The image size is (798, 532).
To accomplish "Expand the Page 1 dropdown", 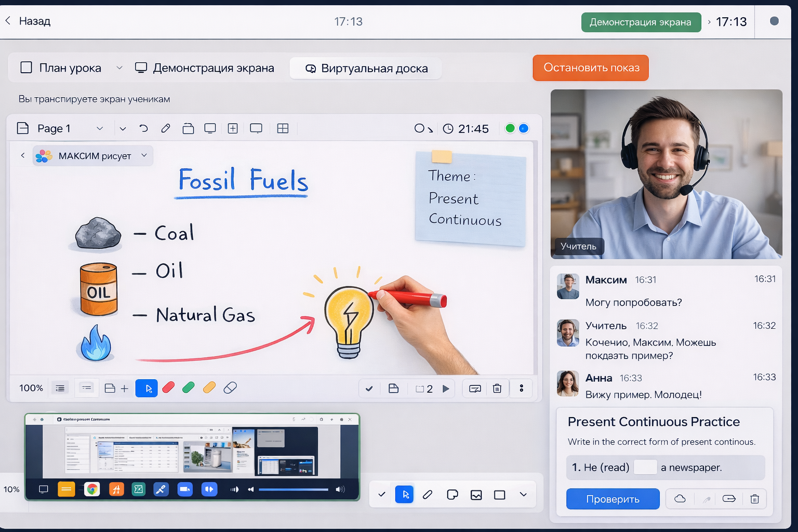I will pyautogui.click(x=100, y=128).
